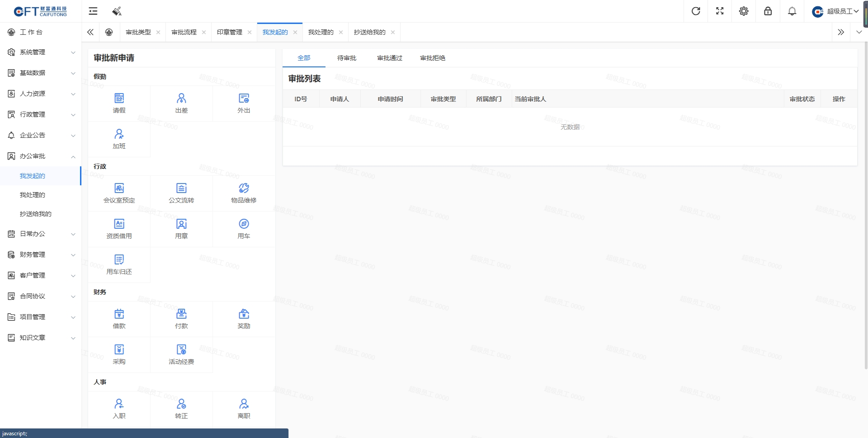Expand the 系统管理 sidebar menu

click(x=41, y=52)
